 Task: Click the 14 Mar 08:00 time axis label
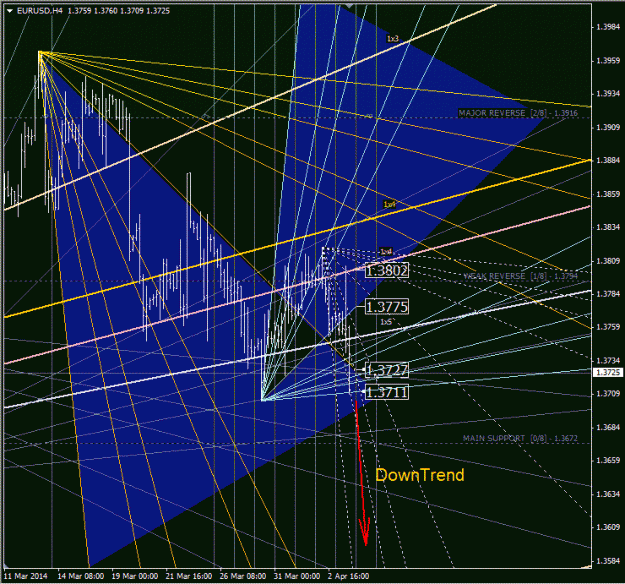pos(81,576)
